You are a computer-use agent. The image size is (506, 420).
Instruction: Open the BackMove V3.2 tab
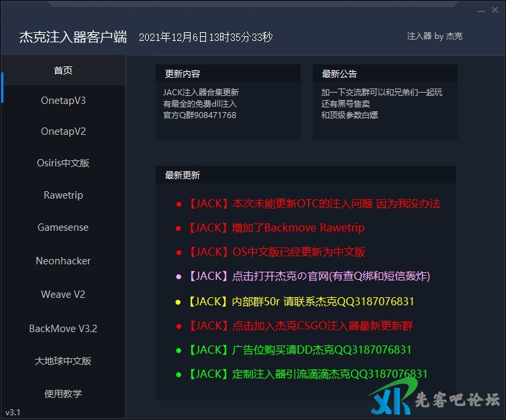click(63, 329)
